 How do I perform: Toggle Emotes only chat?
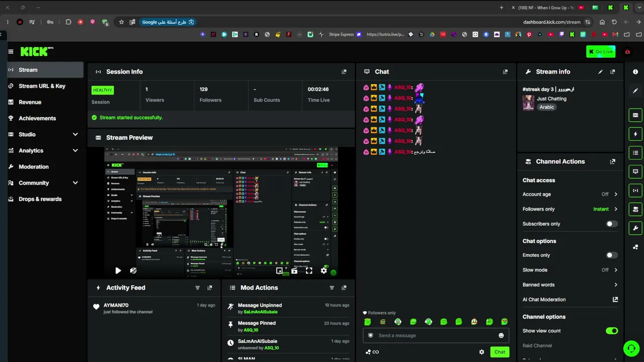611,255
